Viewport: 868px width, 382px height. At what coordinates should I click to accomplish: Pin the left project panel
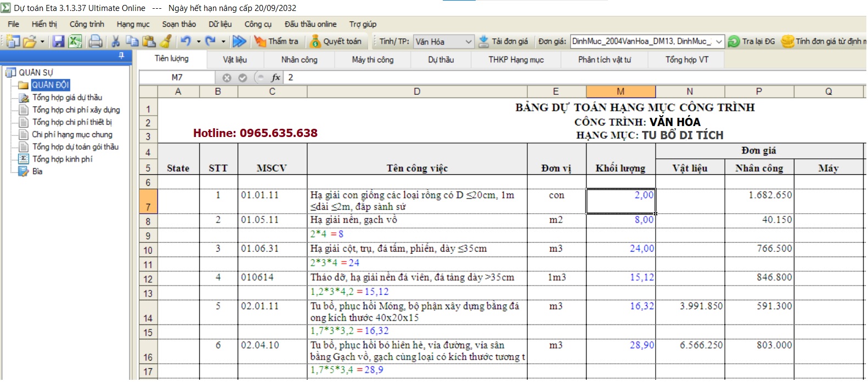coord(121,56)
